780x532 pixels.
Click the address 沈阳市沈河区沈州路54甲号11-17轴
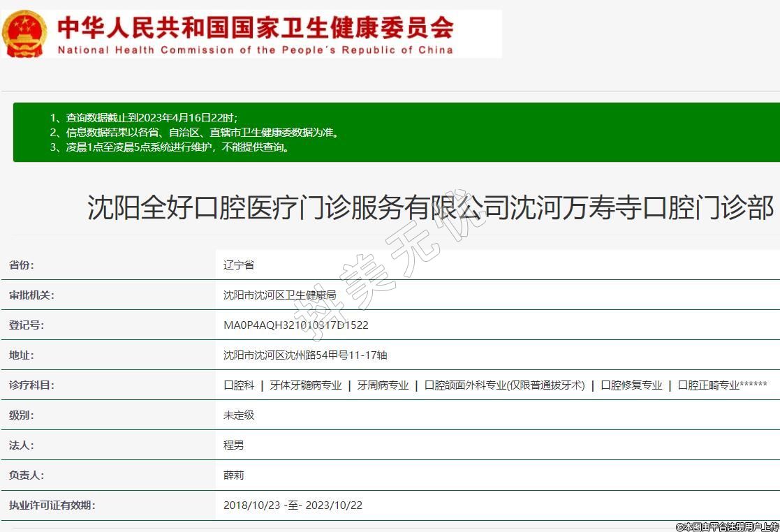point(305,355)
